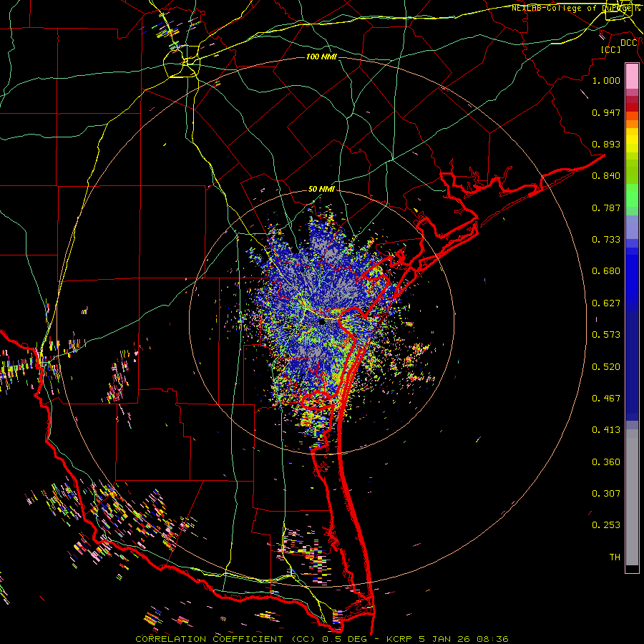The height and width of the screenshot is (644, 644).
Task: Click the 0.573 legend value
Action: point(606,335)
